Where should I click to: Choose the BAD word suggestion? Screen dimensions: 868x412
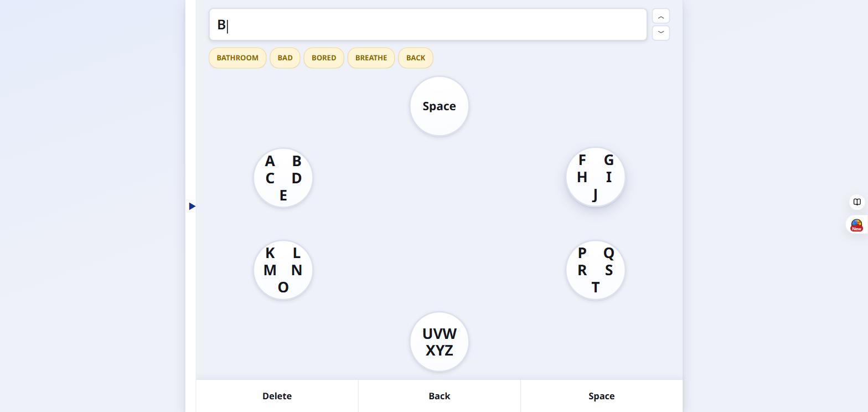click(285, 58)
